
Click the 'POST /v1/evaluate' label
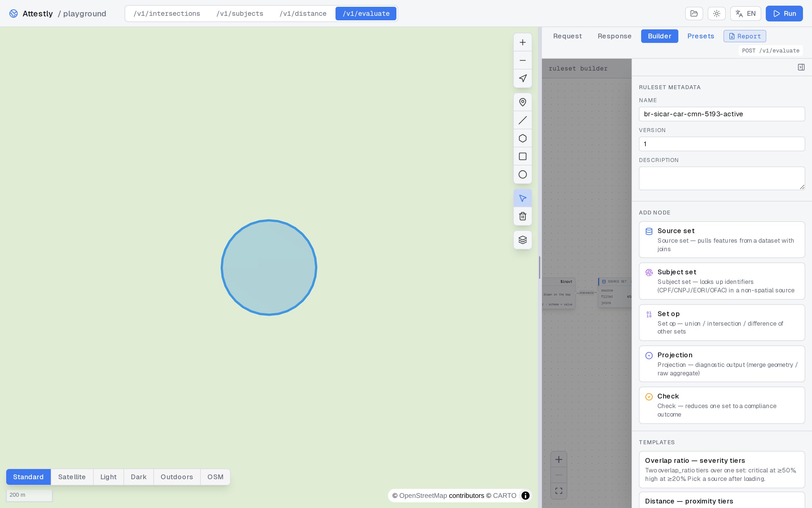pyautogui.click(x=770, y=51)
